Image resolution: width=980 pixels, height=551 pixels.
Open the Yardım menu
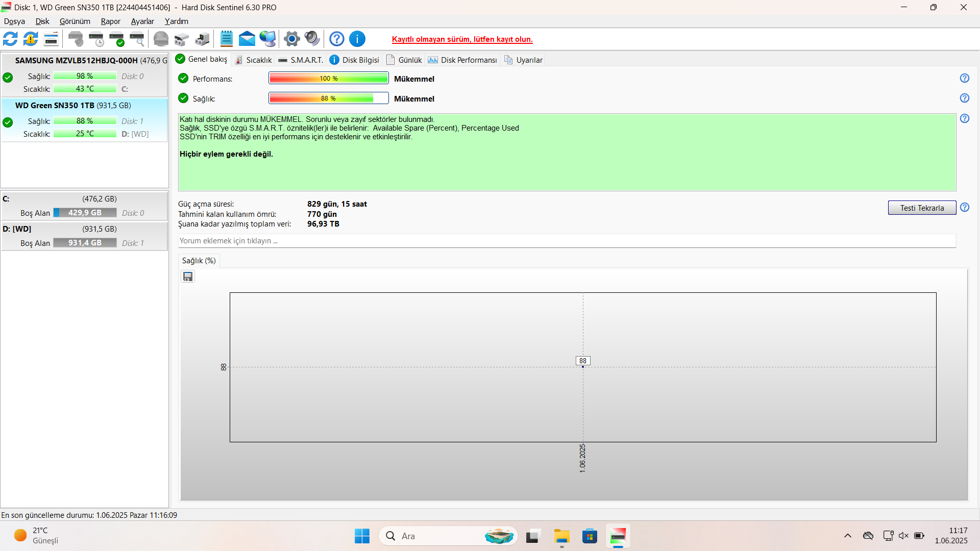point(177,21)
